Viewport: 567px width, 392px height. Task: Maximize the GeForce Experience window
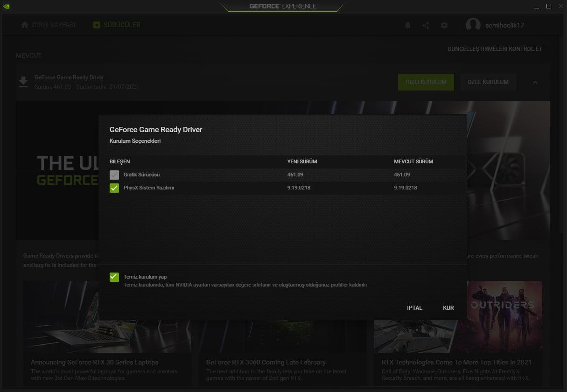pyautogui.click(x=549, y=6)
